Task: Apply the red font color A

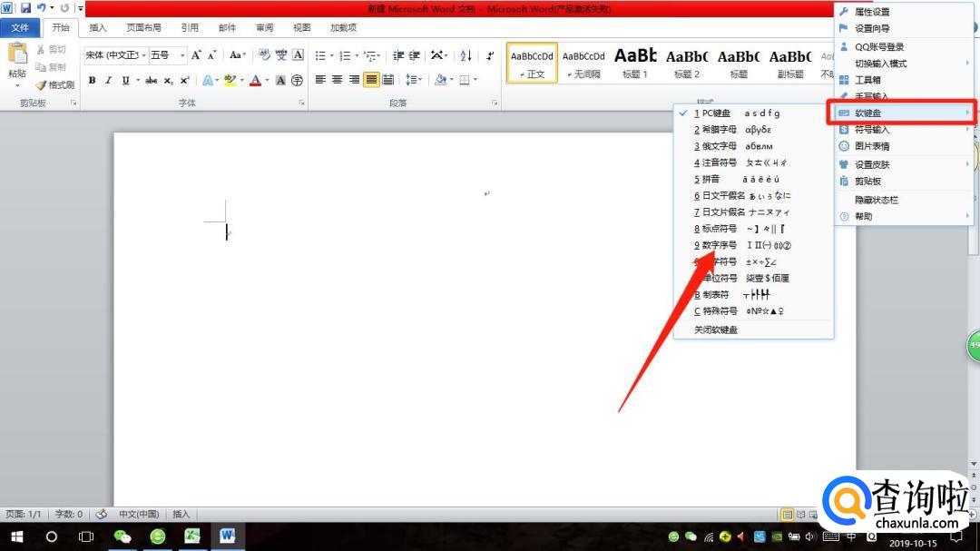Action: (x=255, y=80)
